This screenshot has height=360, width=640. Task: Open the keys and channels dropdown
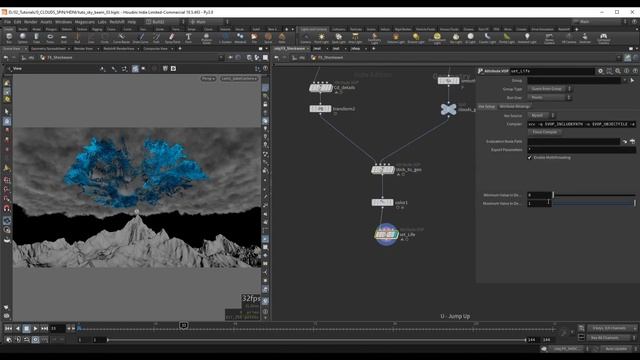click(x=611, y=328)
